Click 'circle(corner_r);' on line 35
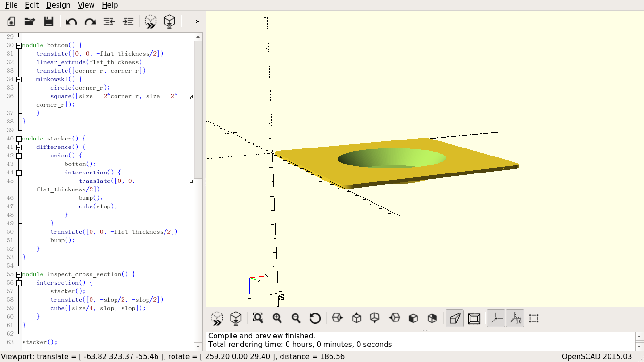This screenshot has width=644, height=362. (80, 88)
